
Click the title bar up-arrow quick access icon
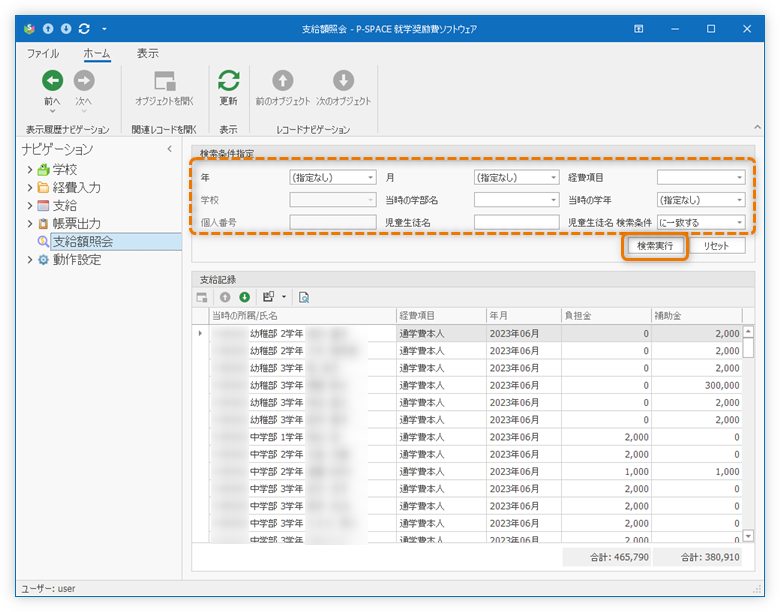48,29
